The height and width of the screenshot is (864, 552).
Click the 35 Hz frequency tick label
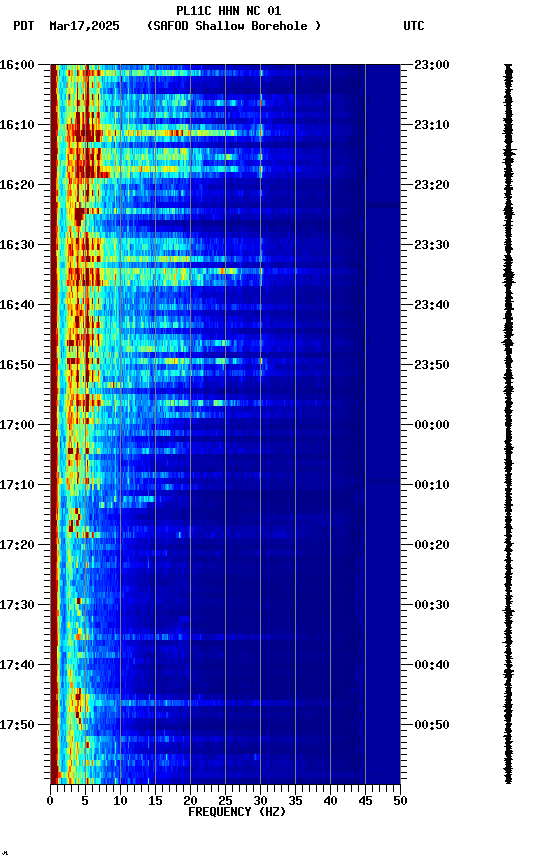[295, 801]
